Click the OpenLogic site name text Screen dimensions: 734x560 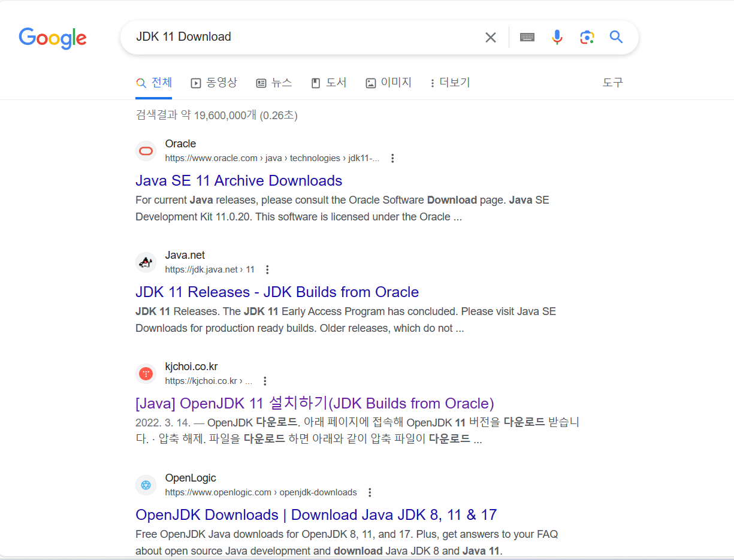(191, 478)
